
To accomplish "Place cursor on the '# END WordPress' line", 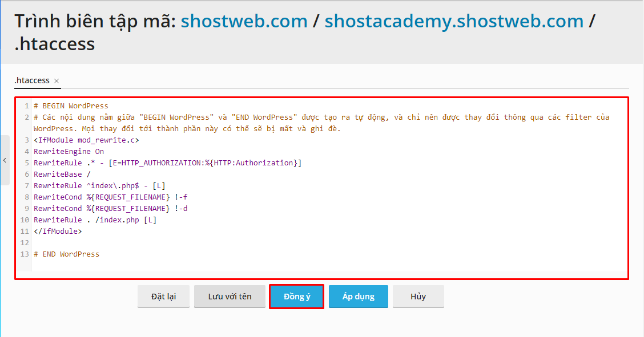I will click(66, 254).
